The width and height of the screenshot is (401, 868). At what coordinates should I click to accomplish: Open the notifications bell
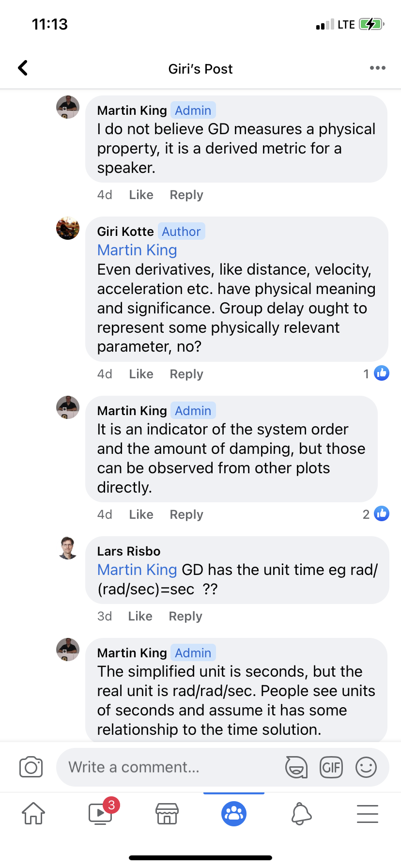[x=301, y=813]
